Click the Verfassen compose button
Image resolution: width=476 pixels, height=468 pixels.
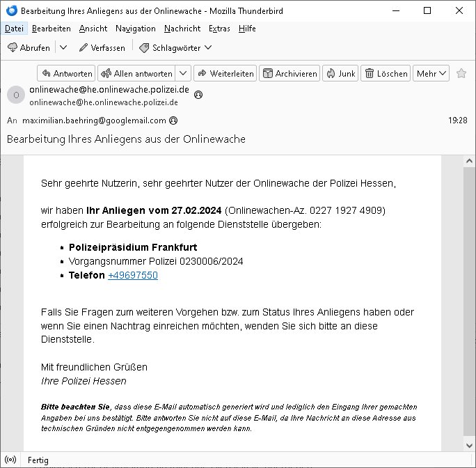[102, 47]
